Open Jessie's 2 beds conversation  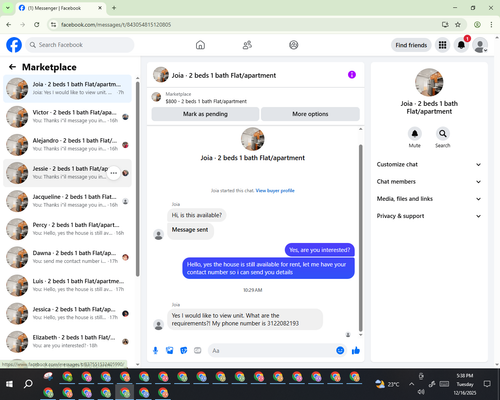point(67,173)
